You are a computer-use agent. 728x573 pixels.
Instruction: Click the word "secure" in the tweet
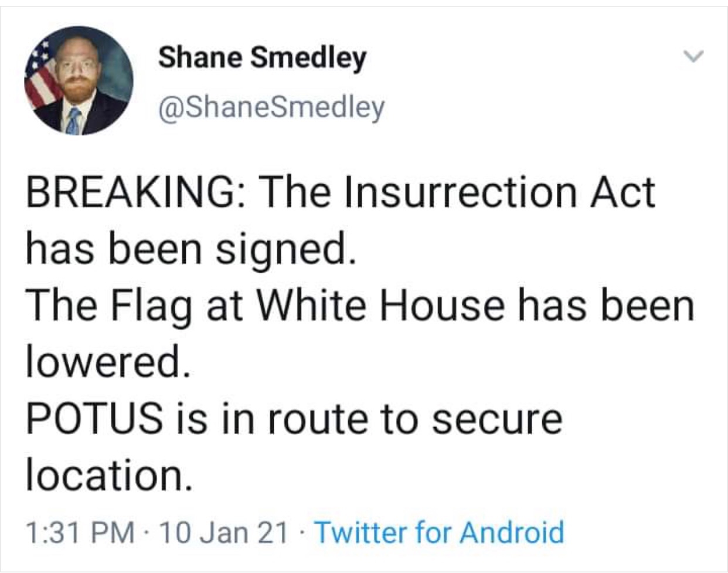tap(497, 419)
